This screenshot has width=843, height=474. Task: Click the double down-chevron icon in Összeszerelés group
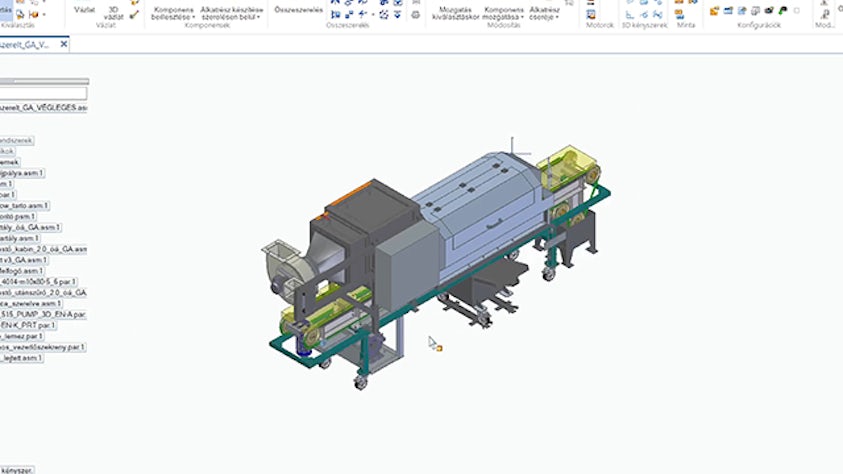tap(397, 15)
